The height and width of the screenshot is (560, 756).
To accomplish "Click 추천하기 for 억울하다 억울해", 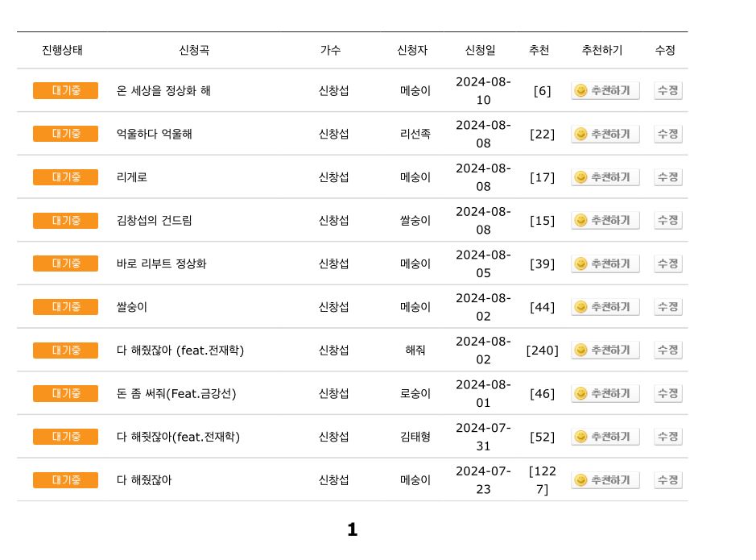I will coord(605,134).
